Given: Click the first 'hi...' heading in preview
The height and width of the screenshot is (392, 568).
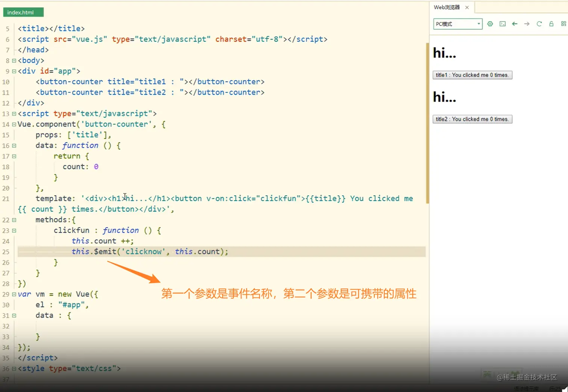Looking at the screenshot, I should tap(444, 53).
